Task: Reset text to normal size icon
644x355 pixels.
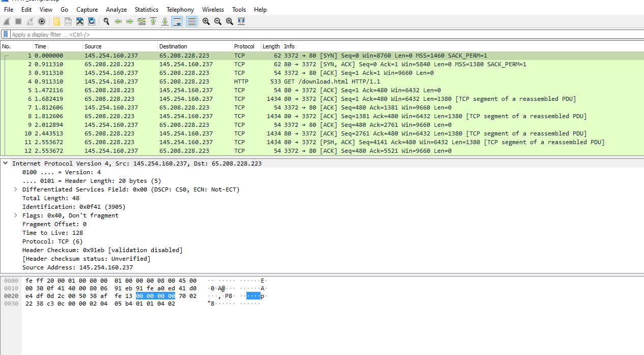Action: click(x=230, y=21)
